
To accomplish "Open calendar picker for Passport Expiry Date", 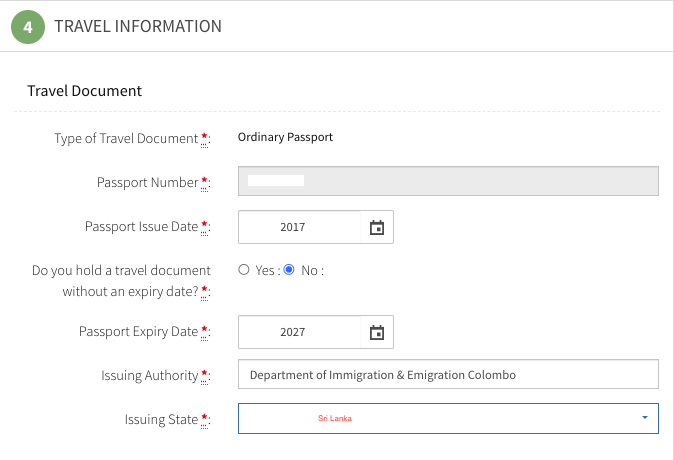I will click(x=377, y=332).
